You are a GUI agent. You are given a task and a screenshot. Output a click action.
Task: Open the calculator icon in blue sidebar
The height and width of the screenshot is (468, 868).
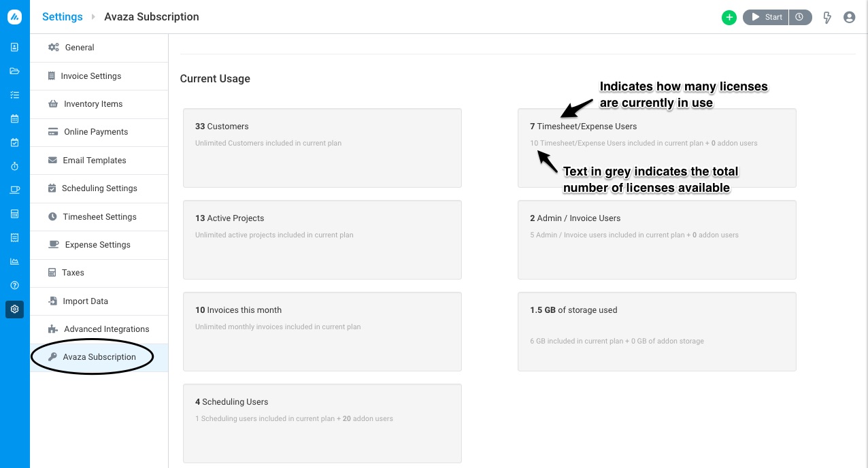[15, 214]
